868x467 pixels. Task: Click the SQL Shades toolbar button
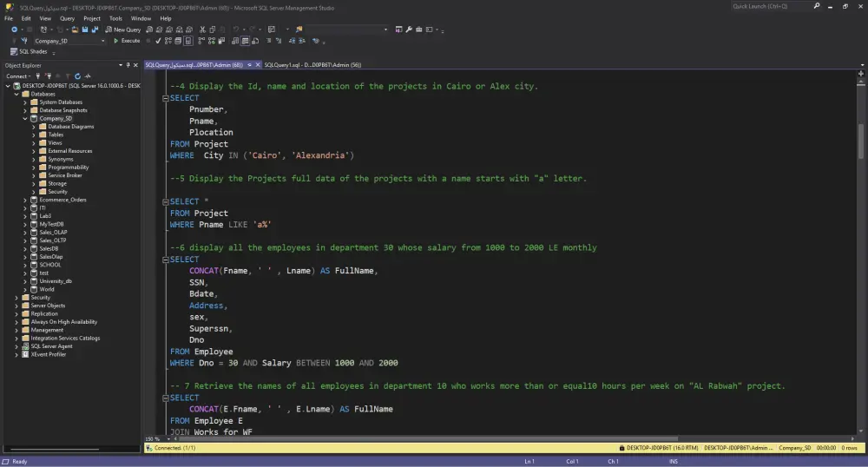[x=30, y=51]
